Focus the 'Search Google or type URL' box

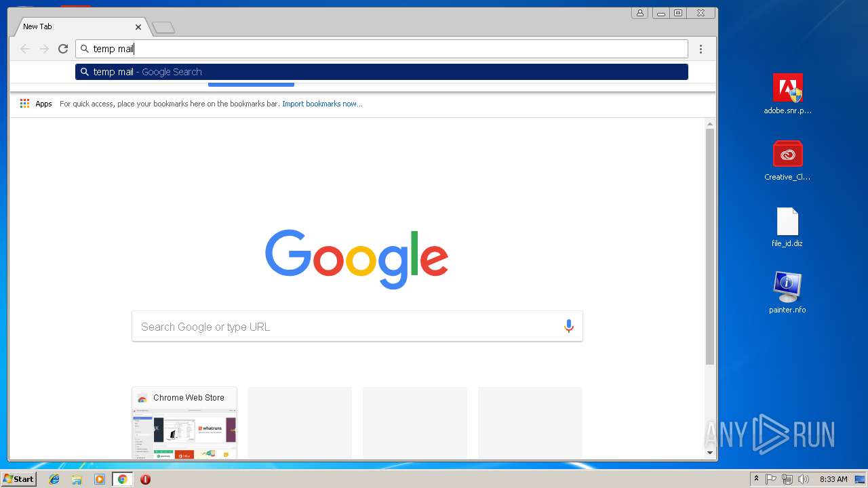[x=357, y=327]
